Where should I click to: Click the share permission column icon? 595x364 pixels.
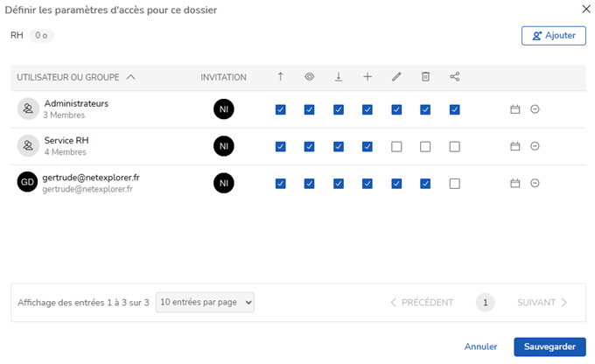pos(454,77)
